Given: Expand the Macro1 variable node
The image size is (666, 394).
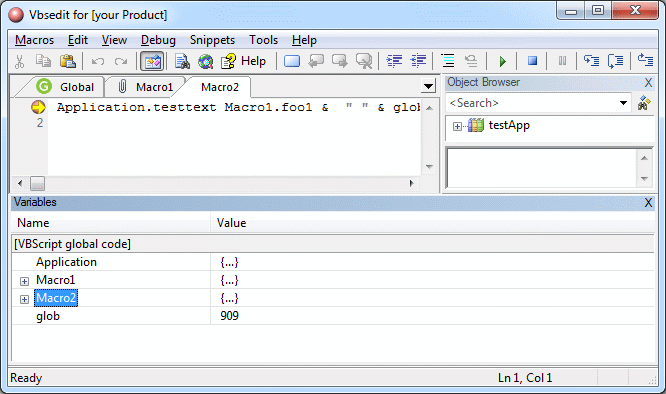Looking at the screenshot, I should [x=24, y=281].
